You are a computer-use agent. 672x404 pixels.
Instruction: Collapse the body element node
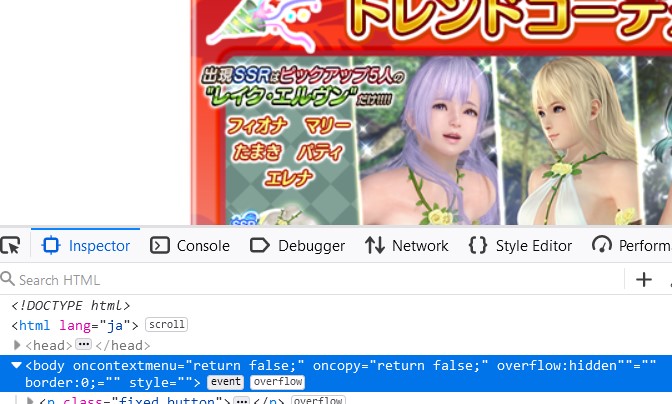click(17, 365)
